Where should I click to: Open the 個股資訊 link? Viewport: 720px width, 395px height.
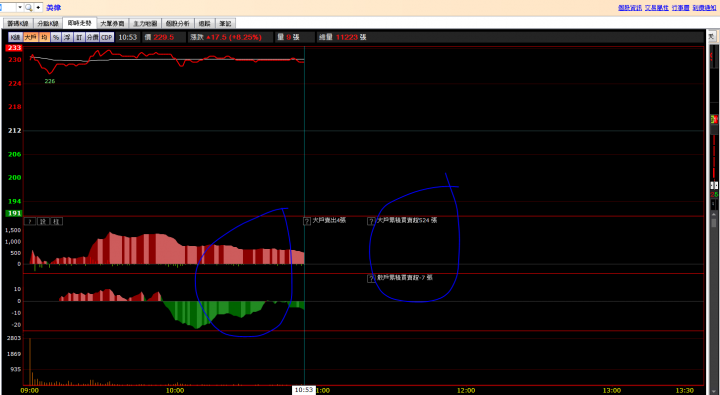pos(630,8)
